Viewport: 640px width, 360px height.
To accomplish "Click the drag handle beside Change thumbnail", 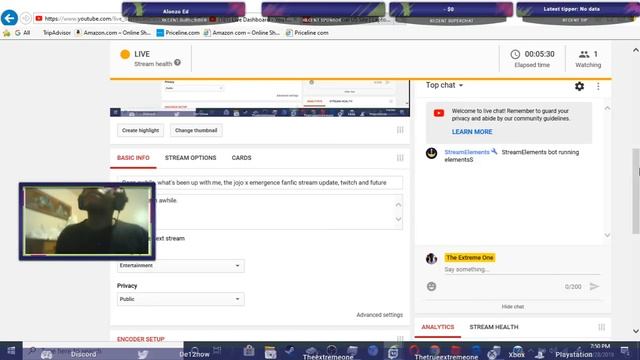I will (400, 130).
